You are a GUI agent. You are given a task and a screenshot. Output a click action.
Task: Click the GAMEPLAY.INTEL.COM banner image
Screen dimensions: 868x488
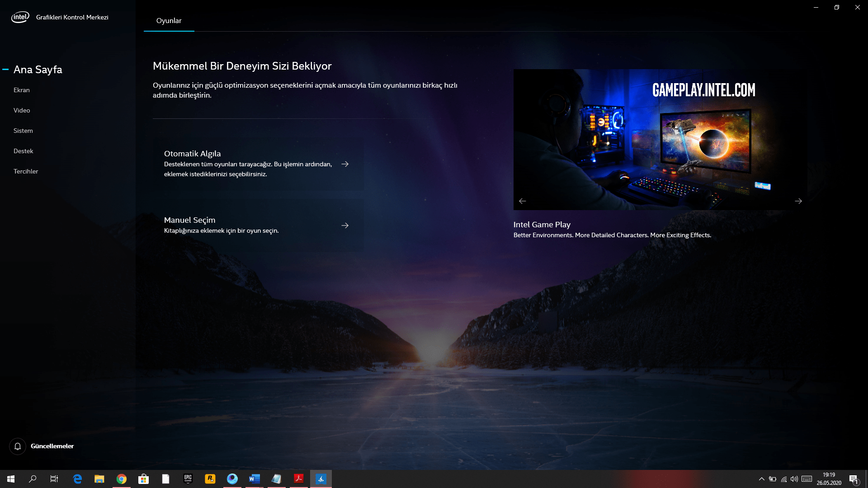pyautogui.click(x=660, y=139)
